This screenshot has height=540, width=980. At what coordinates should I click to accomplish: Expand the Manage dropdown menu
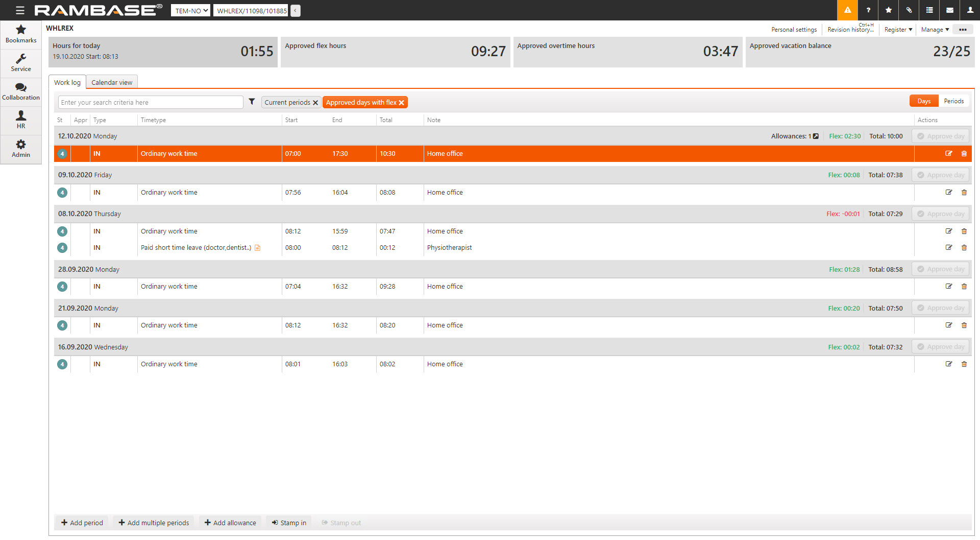pyautogui.click(x=935, y=30)
